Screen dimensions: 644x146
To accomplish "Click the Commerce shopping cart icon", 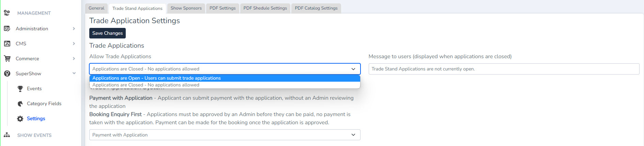I will tap(7, 59).
